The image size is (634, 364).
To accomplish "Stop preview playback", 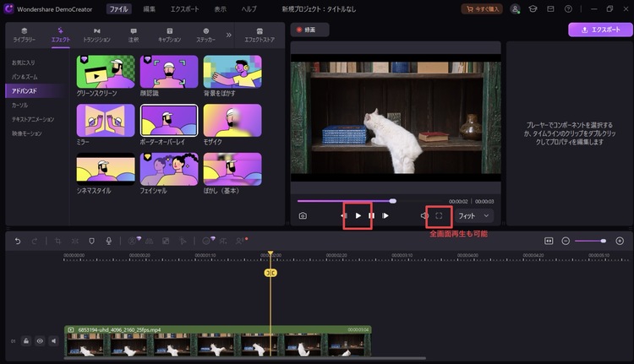I will [371, 215].
